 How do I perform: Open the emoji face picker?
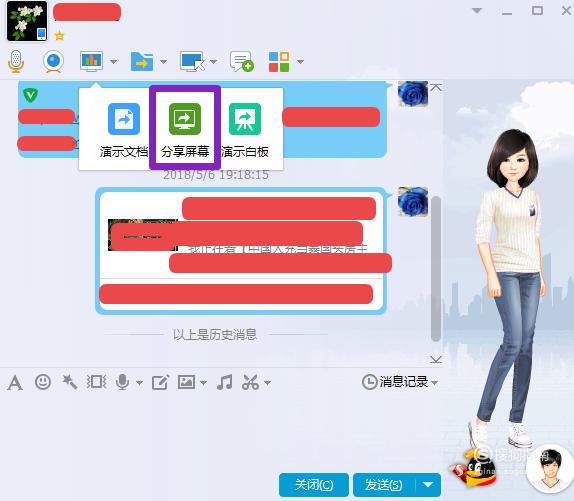click(x=43, y=382)
